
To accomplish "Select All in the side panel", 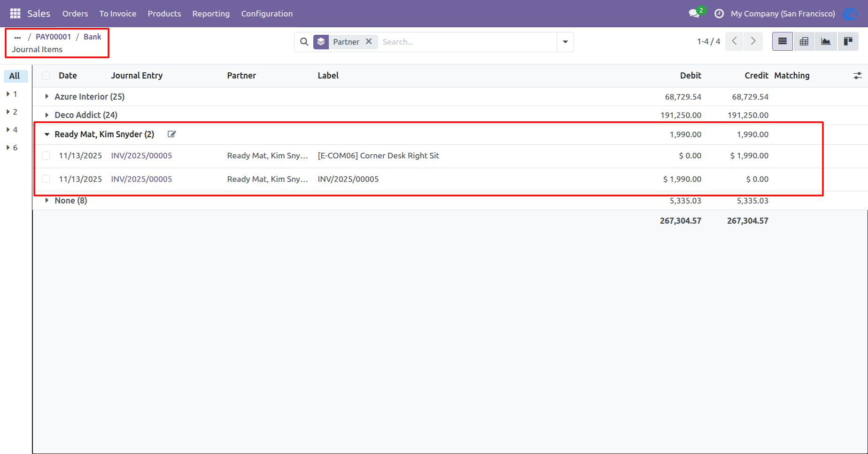I will coord(15,76).
